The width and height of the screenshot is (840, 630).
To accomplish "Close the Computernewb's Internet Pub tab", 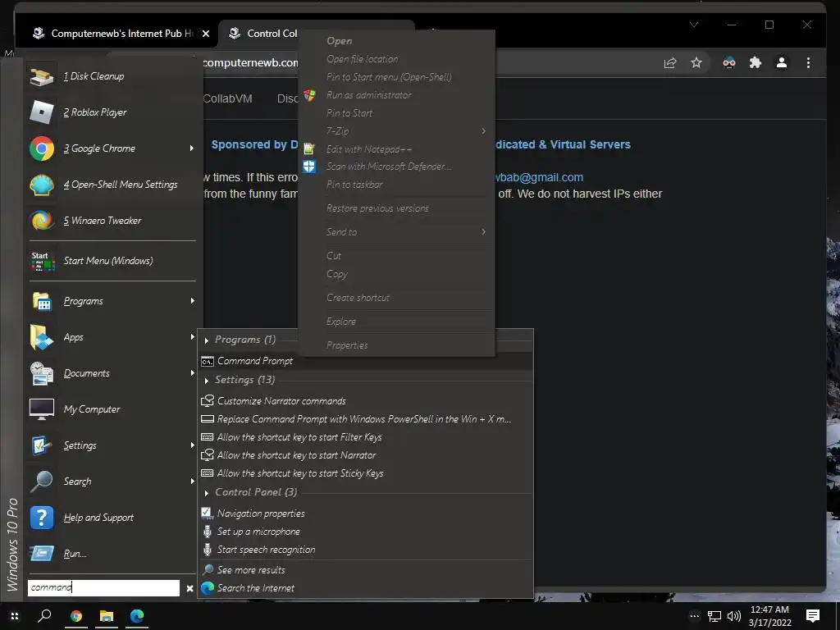I will coord(206,34).
